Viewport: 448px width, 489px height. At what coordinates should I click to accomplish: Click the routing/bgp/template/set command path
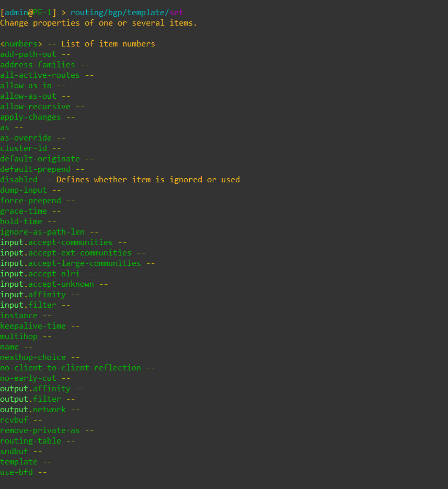click(x=127, y=13)
